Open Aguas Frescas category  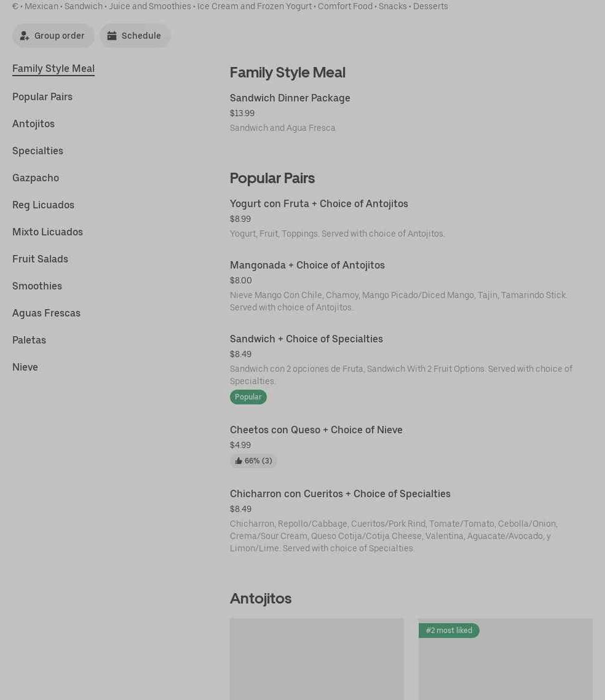point(46,313)
